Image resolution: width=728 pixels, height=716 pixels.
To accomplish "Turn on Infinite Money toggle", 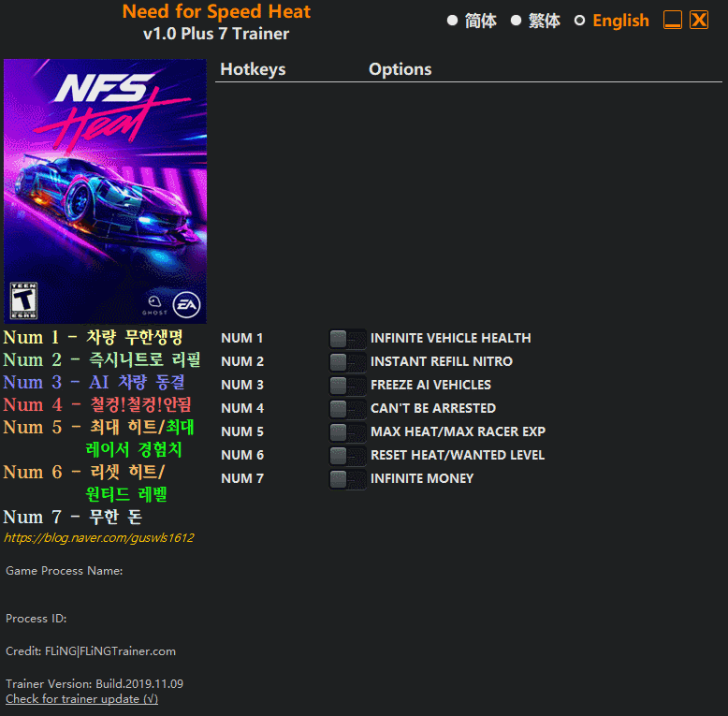I will [x=347, y=478].
